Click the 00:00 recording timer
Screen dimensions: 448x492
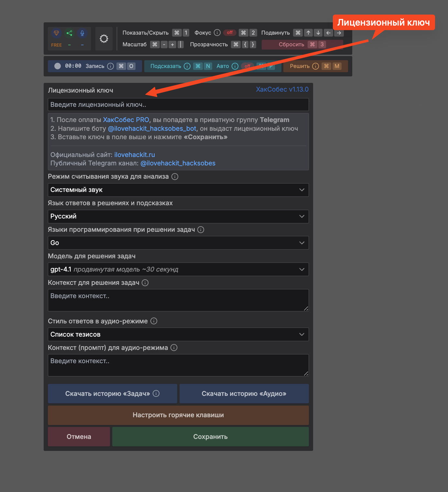tap(73, 66)
